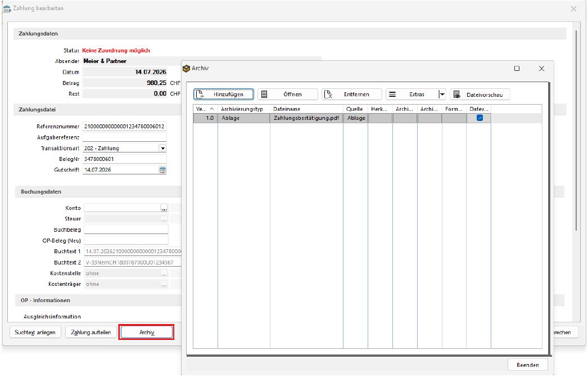Image resolution: width=588 pixels, height=377 pixels.
Task: Click the Archiv button in Zahlung bearbeiten
Action: (x=147, y=333)
